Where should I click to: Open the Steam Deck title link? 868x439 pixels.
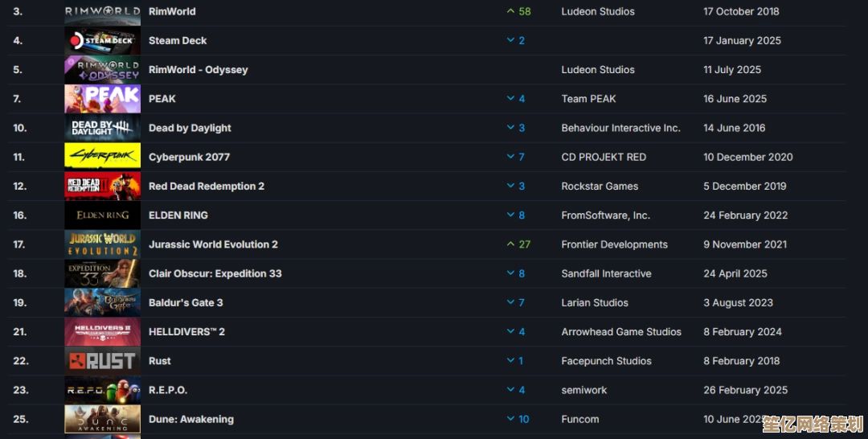point(178,40)
